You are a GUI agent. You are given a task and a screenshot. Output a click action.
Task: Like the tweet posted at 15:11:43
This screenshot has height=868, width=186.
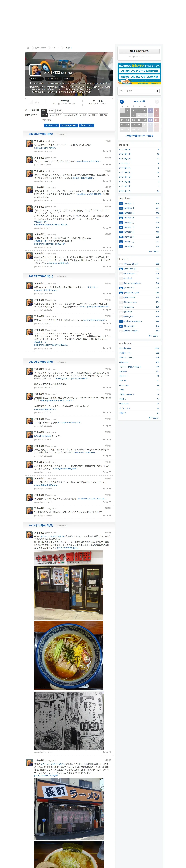click(110, 165)
